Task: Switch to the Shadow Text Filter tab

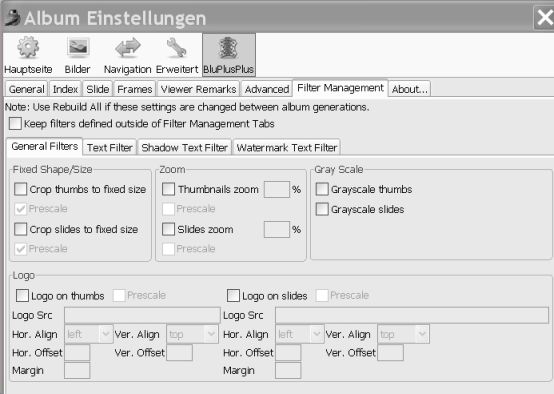Action: coord(184,147)
